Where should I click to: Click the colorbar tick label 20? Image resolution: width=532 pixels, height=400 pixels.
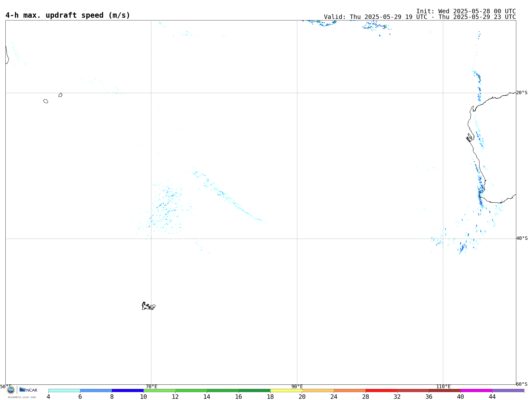[302, 397]
